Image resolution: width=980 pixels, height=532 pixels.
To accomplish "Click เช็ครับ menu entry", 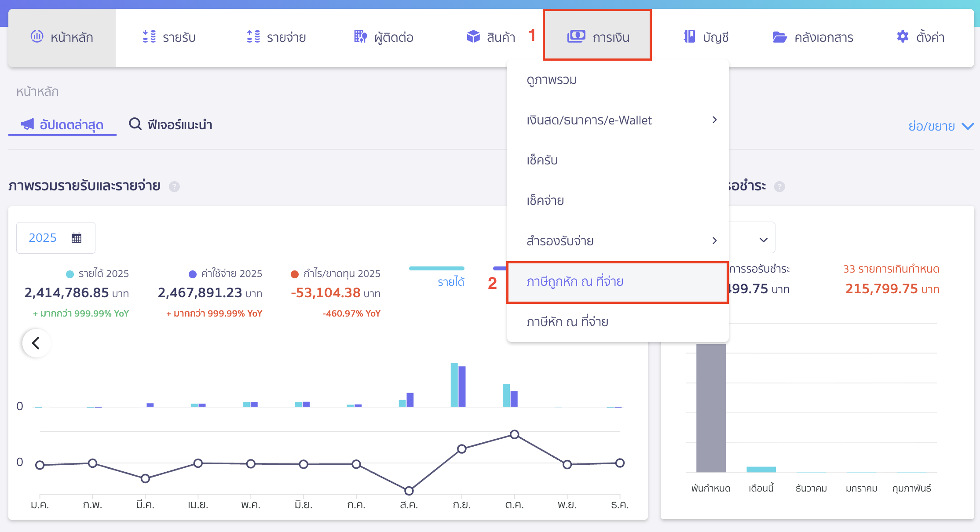I will pyautogui.click(x=542, y=160).
